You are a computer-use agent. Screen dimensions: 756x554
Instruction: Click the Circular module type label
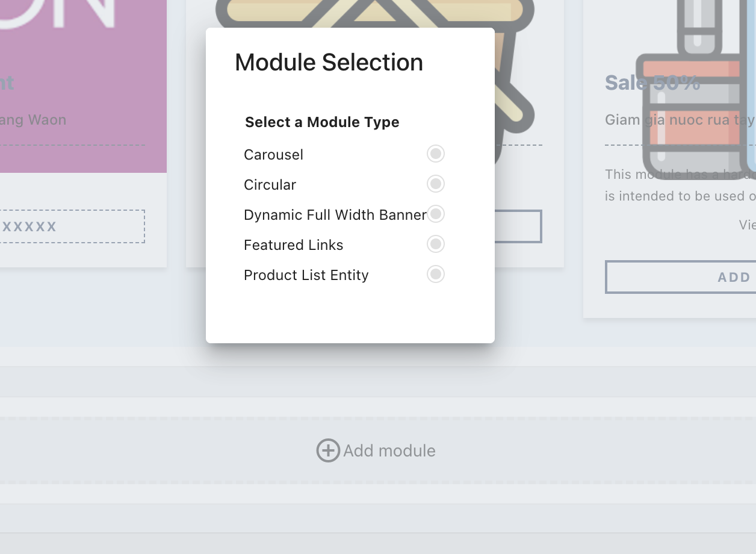[x=270, y=185]
